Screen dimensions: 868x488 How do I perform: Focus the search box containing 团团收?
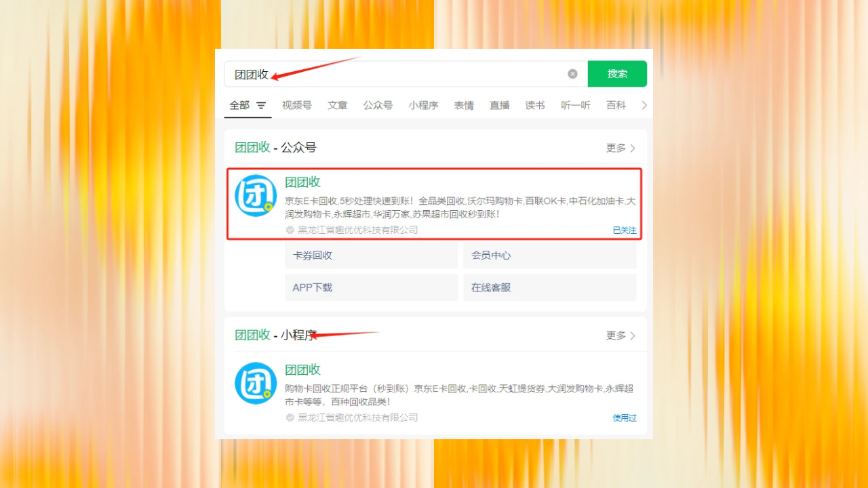406,74
